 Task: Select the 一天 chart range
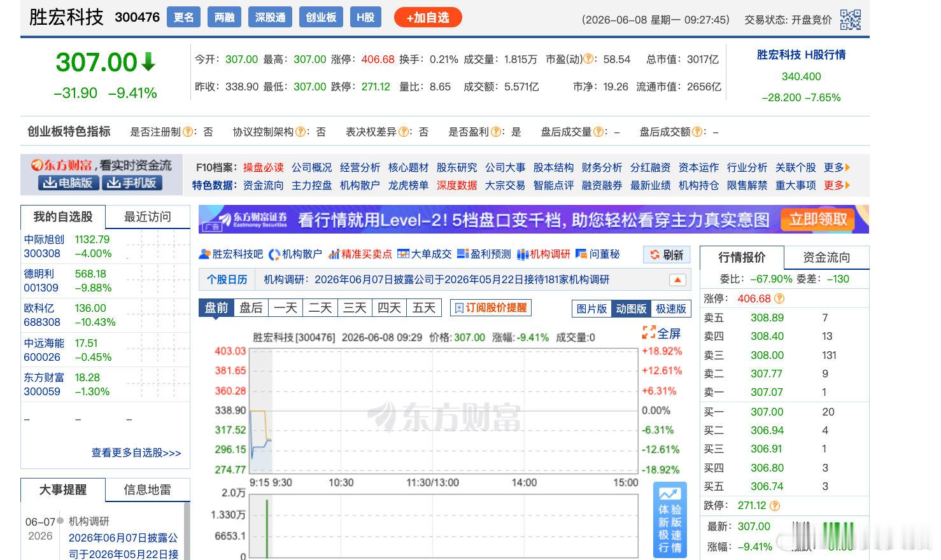click(x=286, y=308)
